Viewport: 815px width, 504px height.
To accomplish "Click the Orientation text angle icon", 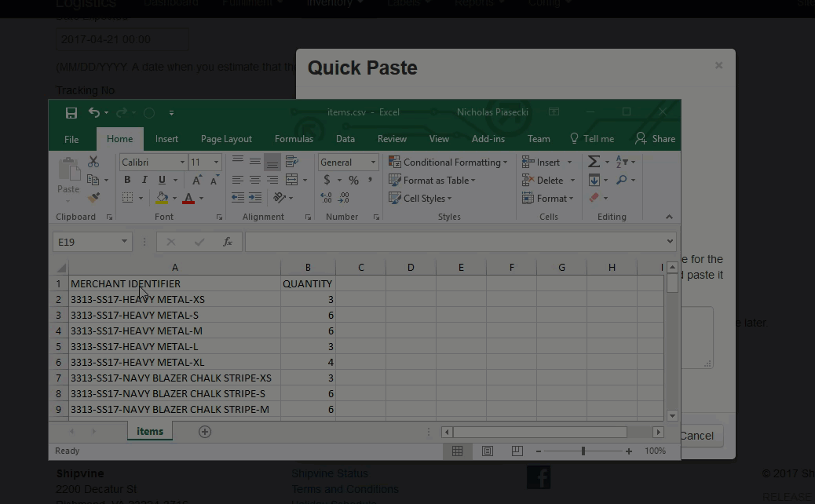I will (280, 198).
